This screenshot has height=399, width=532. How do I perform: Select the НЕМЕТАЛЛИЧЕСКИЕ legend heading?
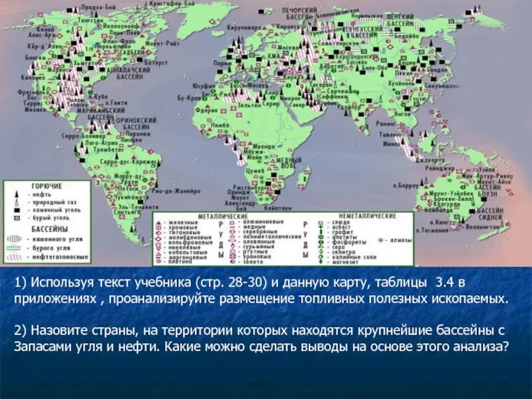[368, 216]
